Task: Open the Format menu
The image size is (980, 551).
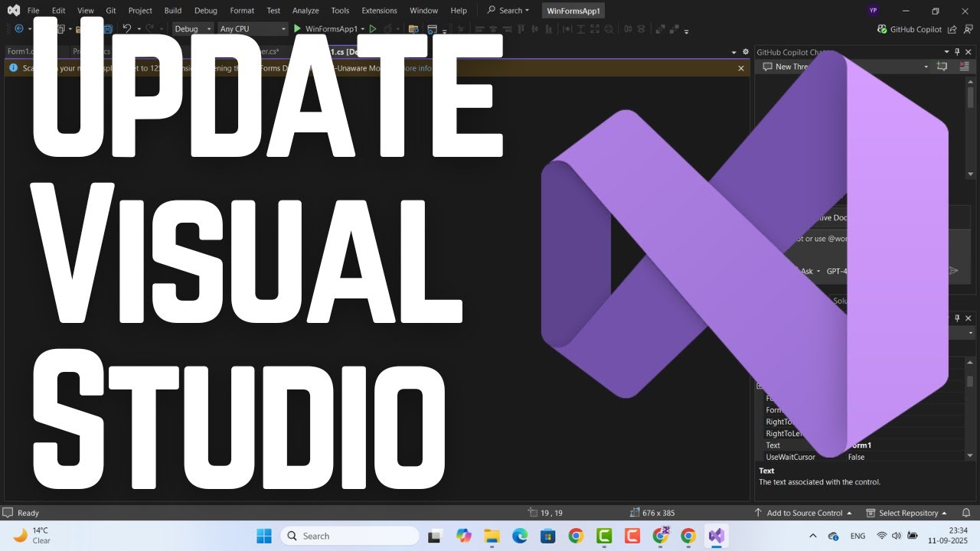Action: point(242,11)
